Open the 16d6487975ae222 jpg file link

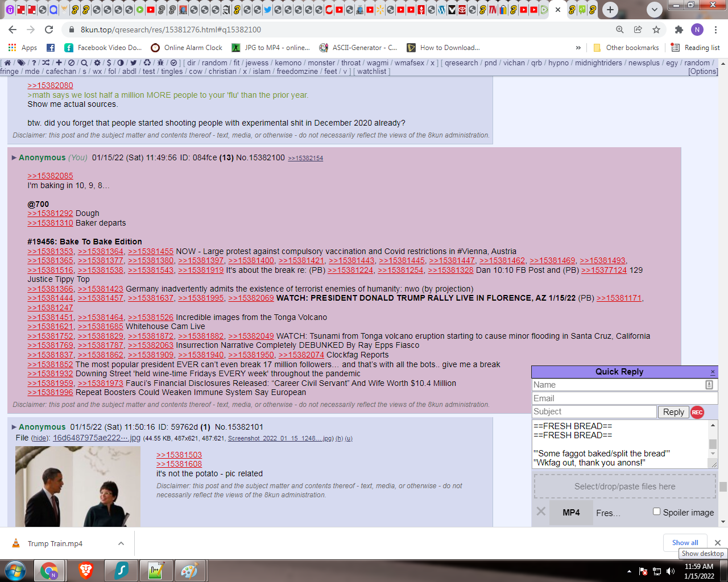(x=97, y=438)
